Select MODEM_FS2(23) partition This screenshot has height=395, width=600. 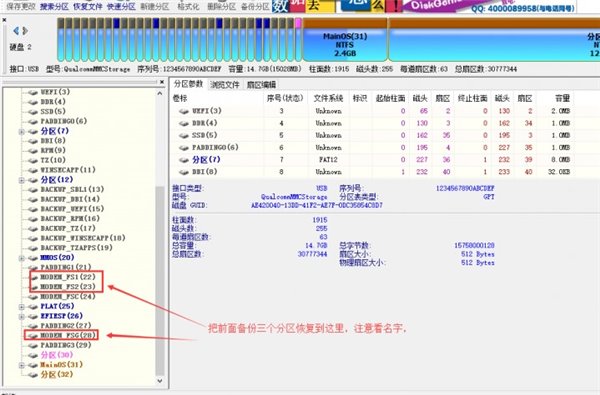pos(68,287)
